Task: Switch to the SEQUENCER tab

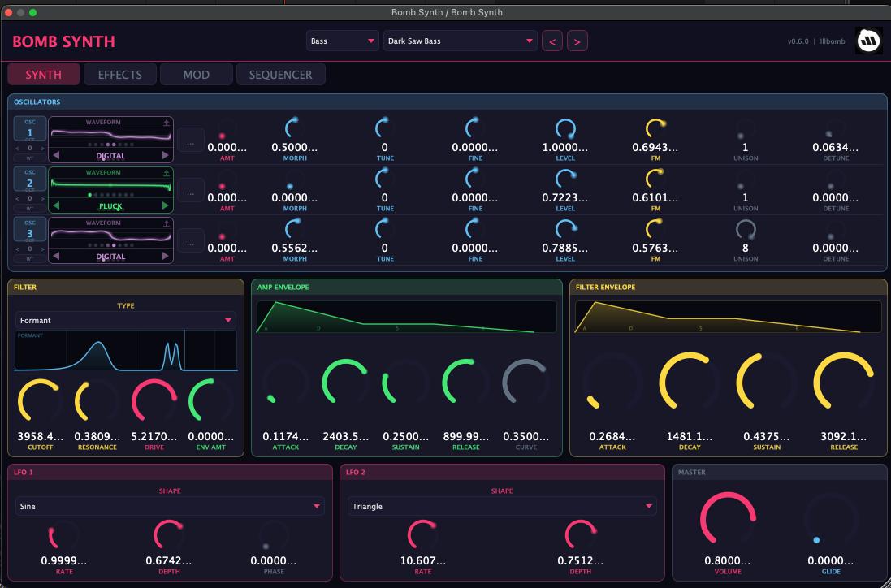Action: pyautogui.click(x=279, y=74)
